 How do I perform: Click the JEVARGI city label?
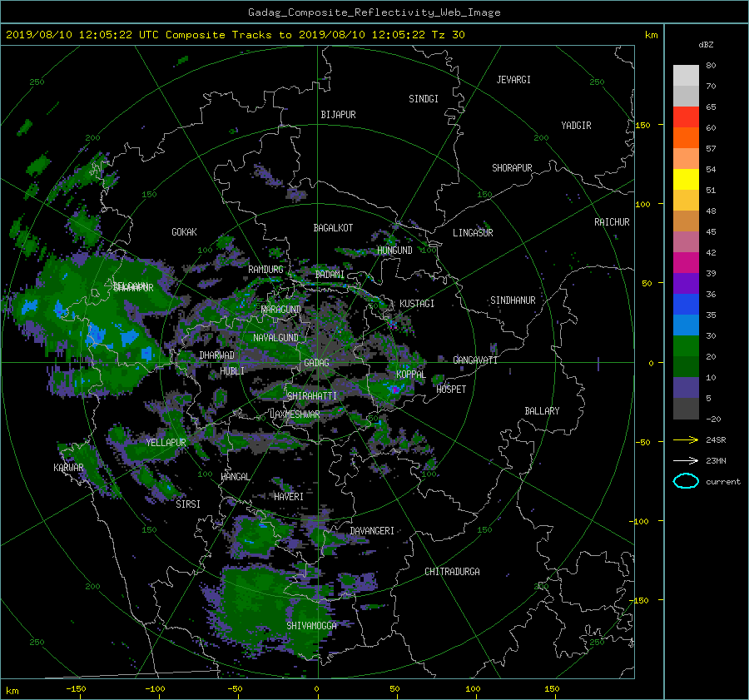click(513, 80)
